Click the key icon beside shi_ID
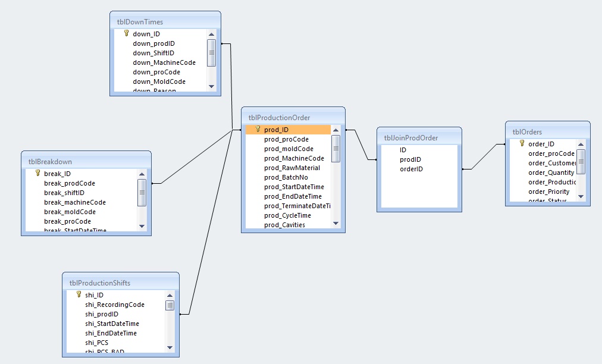Screen dimensions: 602x364 (79, 294)
